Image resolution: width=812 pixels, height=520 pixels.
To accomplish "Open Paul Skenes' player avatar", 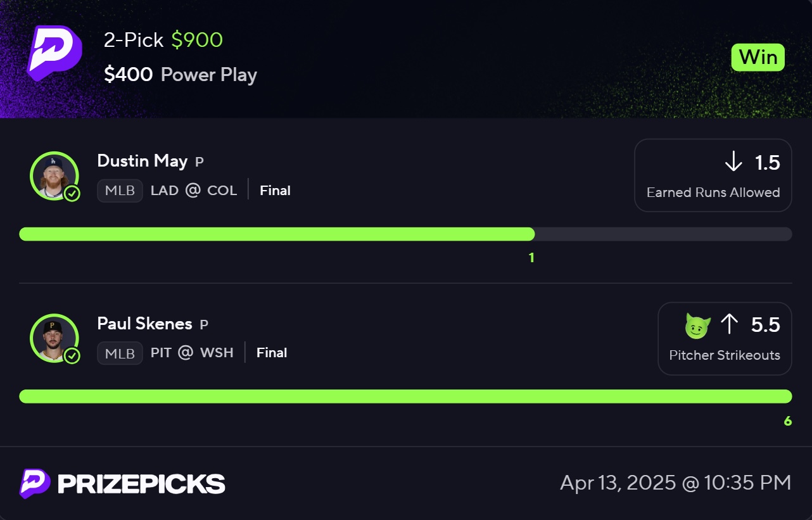I will pos(54,338).
